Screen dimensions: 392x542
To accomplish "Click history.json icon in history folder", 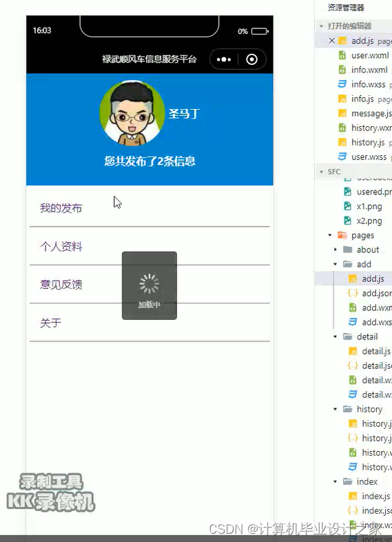I will [x=353, y=439].
